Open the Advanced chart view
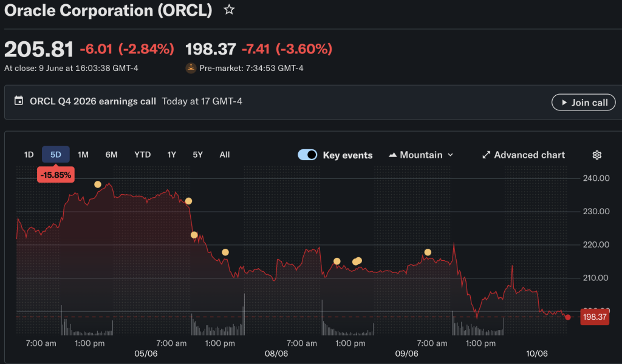This screenshot has height=364, width=622. click(523, 155)
